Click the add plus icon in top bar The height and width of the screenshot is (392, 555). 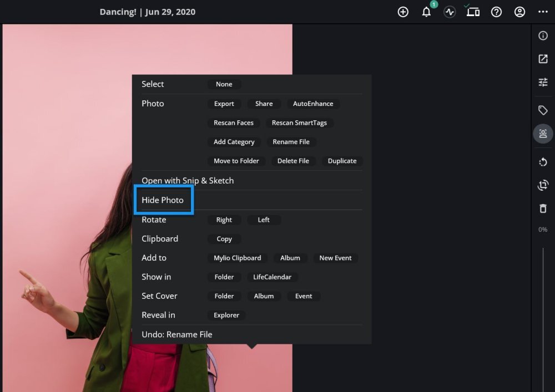pyautogui.click(x=403, y=12)
